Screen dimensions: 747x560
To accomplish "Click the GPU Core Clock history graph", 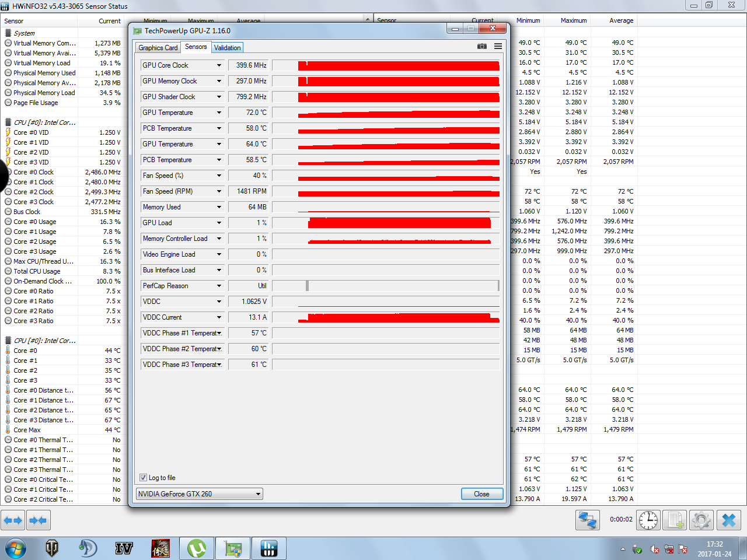I will coord(386,65).
